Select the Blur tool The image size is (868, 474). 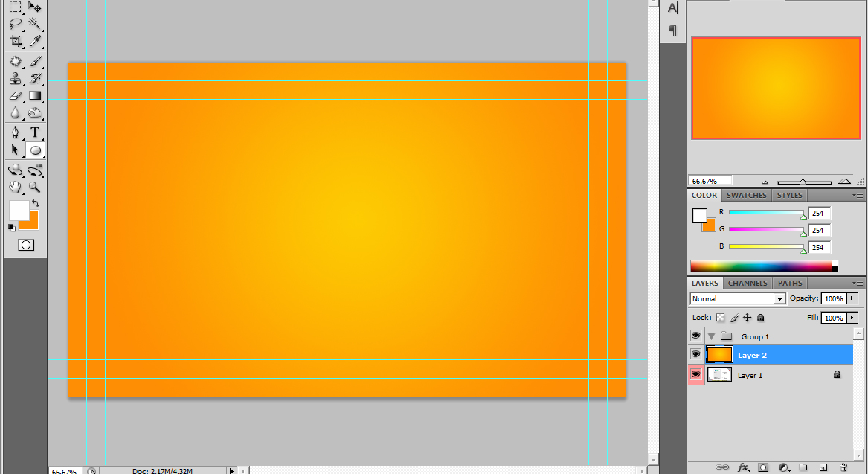click(x=16, y=112)
